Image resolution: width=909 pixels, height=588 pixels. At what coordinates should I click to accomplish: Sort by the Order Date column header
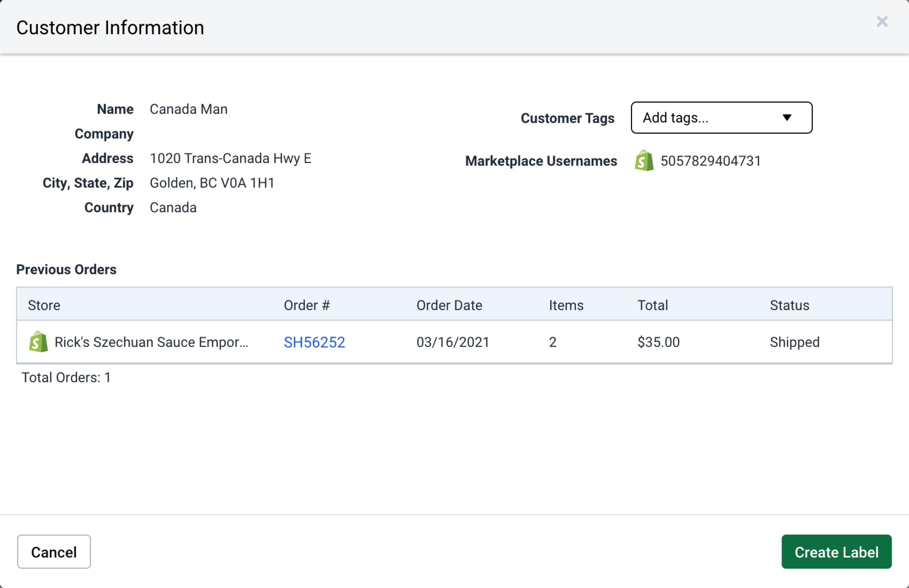(x=449, y=305)
